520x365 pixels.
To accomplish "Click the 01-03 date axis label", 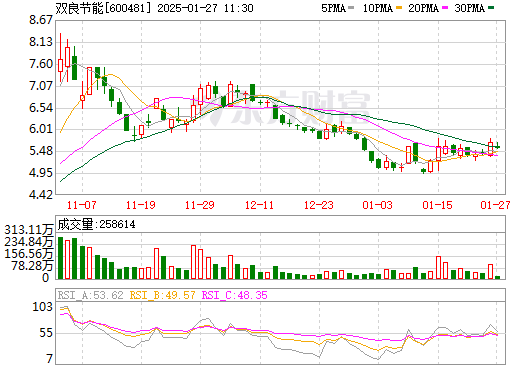I will pos(377,205).
